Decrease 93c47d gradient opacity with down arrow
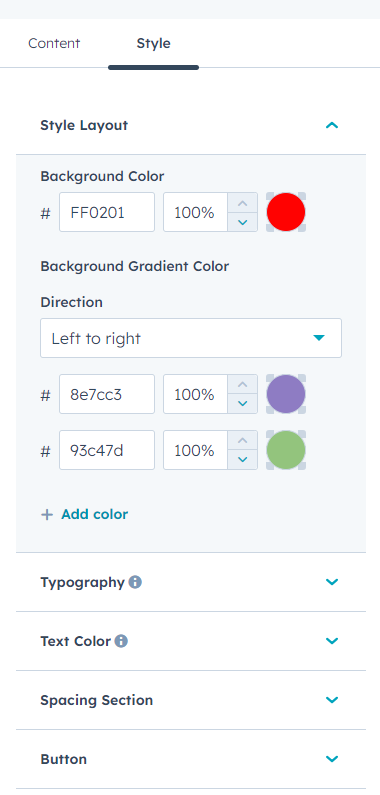The height and width of the screenshot is (795, 380). coord(243,459)
